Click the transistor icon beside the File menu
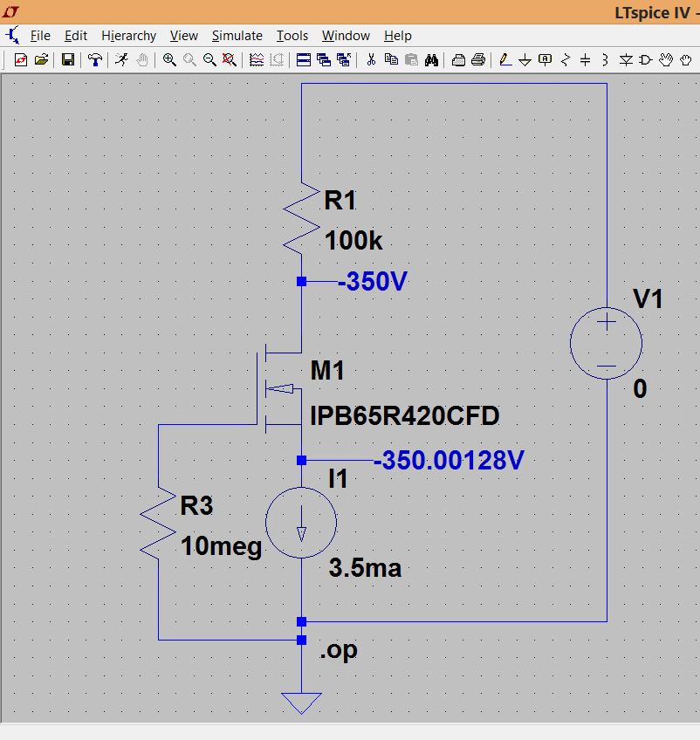The height and width of the screenshot is (740, 700). (x=12, y=35)
